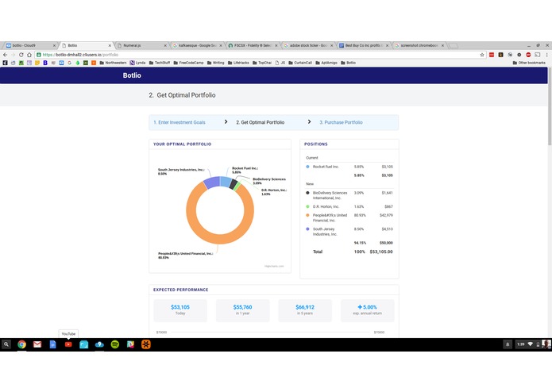Open YouTube from the shelf
552x392 pixels.
coord(68,344)
